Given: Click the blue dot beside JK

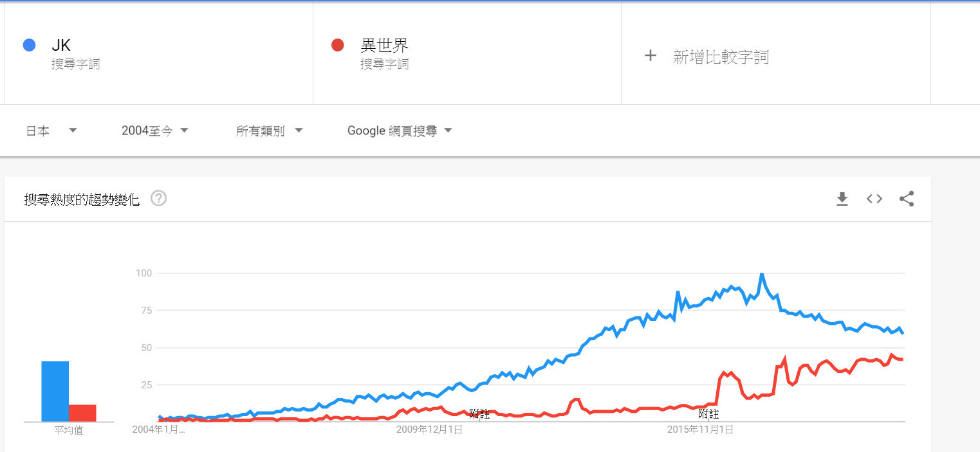Looking at the screenshot, I should [29, 45].
